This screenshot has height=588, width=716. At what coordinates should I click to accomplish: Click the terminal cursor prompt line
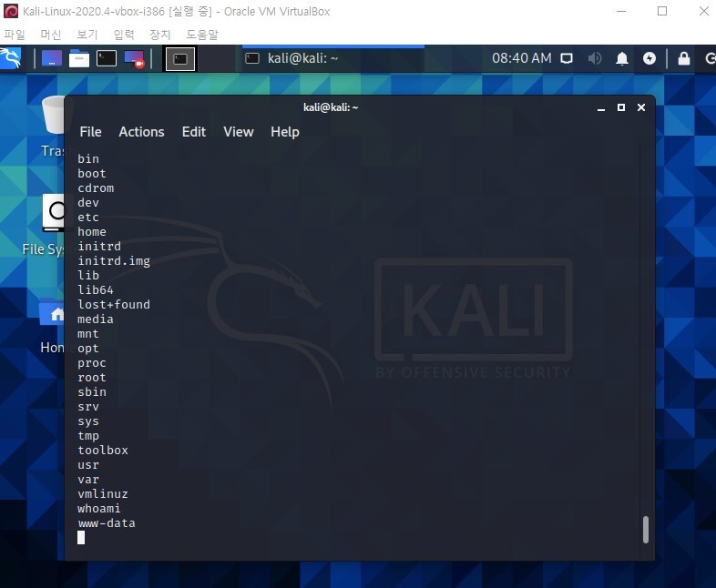[81, 538]
